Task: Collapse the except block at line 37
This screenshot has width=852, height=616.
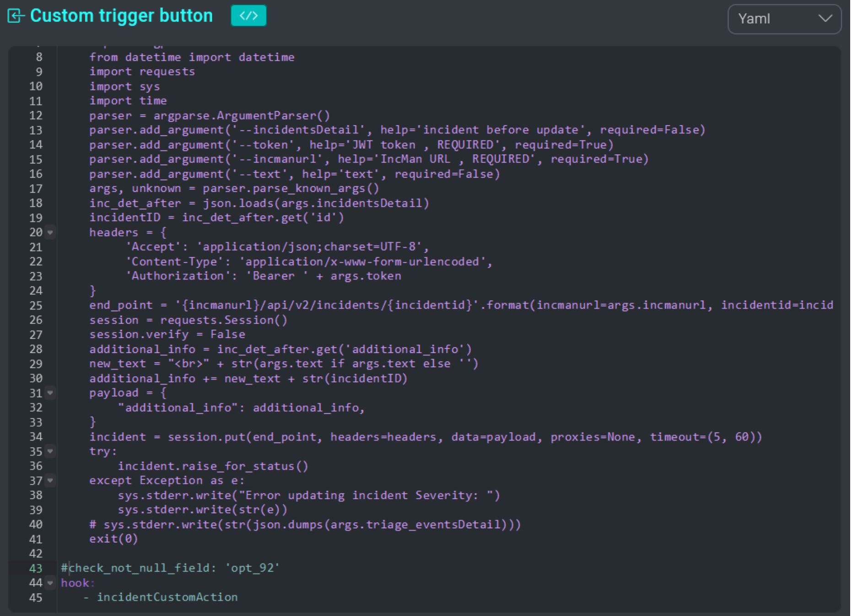Action: tap(50, 481)
